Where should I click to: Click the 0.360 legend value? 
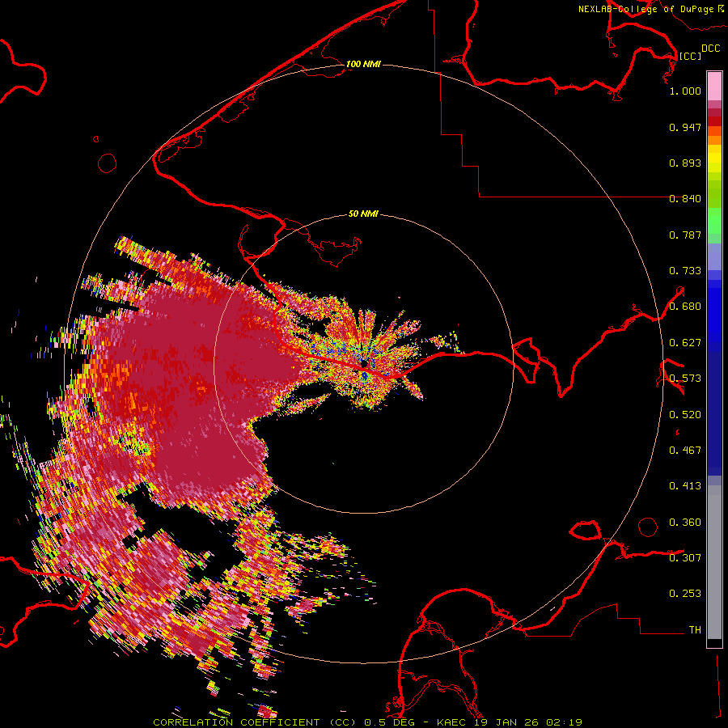point(685,523)
